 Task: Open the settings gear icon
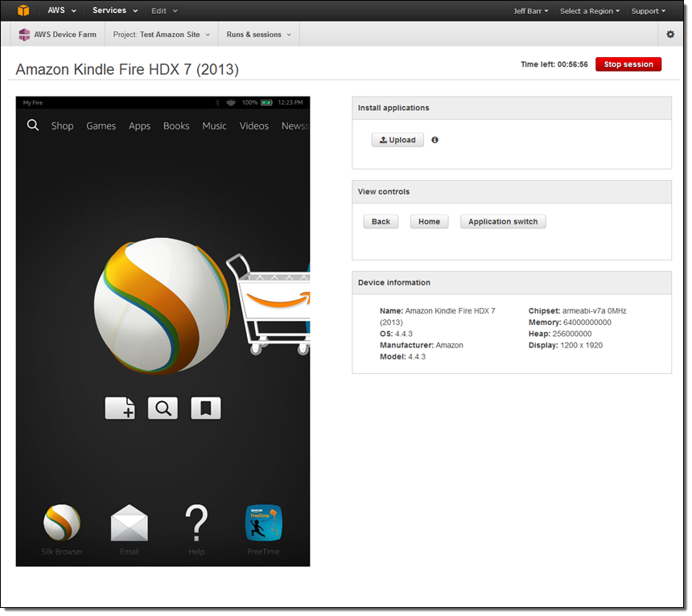click(670, 35)
